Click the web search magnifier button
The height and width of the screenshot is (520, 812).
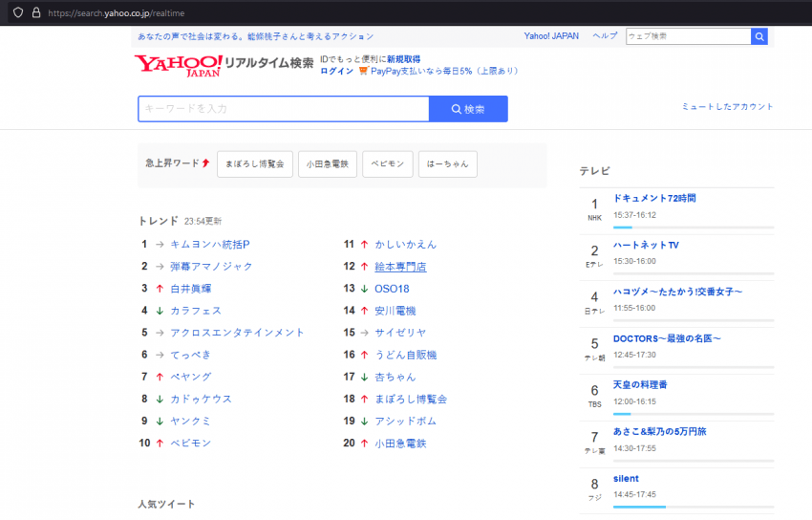[x=759, y=36]
